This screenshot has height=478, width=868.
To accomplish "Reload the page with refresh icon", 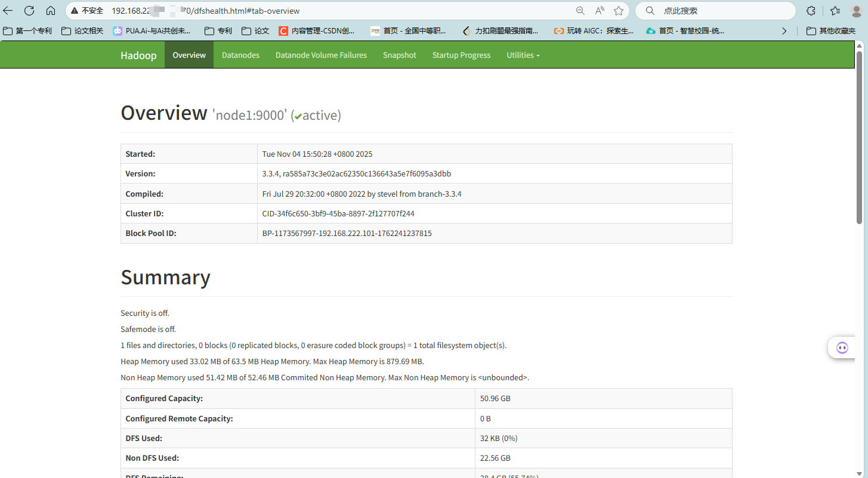I will click(x=29, y=11).
